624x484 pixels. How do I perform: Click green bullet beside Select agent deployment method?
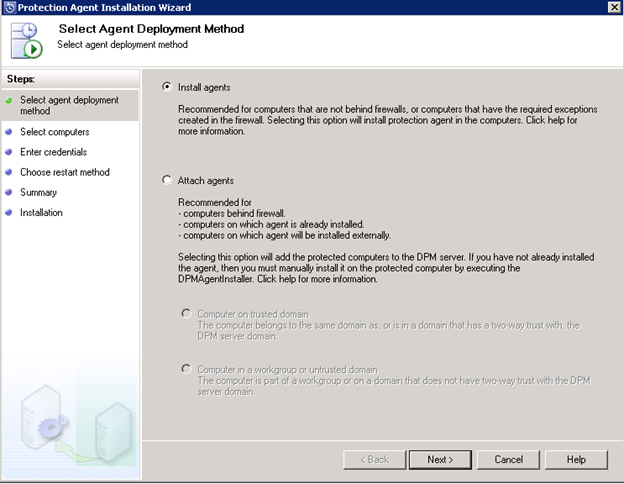coord(9,100)
